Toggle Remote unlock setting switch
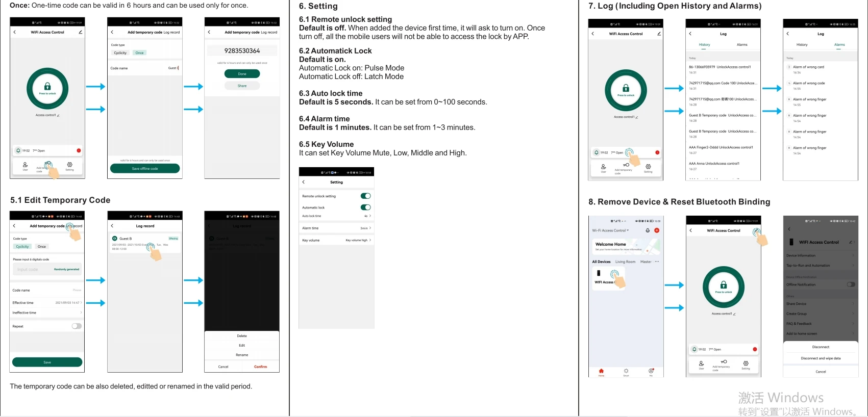Image resolution: width=868 pixels, height=417 pixels. [365, 196]
